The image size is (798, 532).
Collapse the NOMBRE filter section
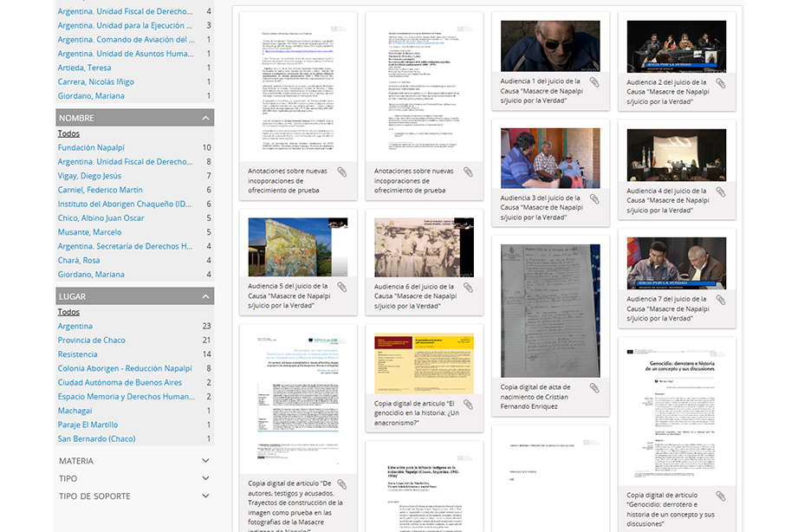[x=205, y=118]
